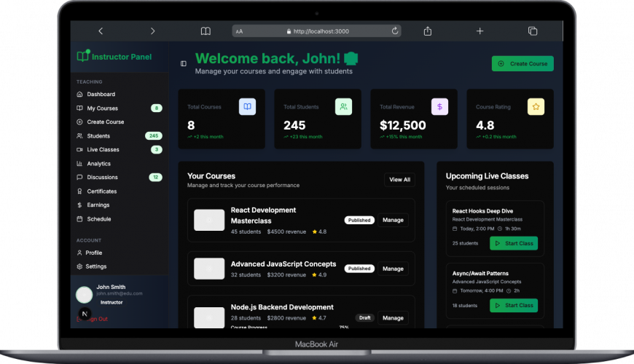
Task: Open the Next.js N dev indicator
Action: (x=85, y=314)
